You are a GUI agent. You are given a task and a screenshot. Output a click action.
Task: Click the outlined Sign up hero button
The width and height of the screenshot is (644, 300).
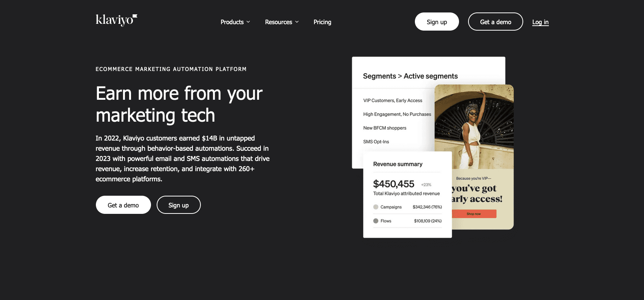pyautogui.click(x=179, y=205)
